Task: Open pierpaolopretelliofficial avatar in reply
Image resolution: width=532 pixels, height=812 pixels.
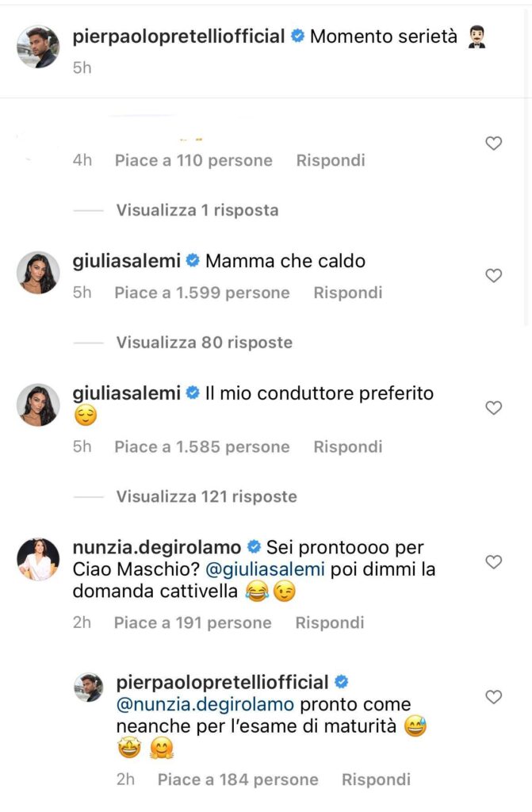Action: 89,688
